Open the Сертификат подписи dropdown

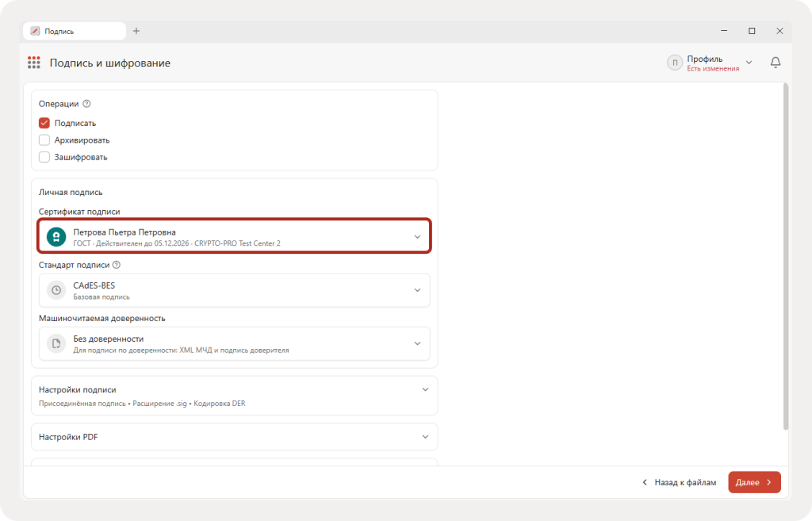tap(234, 236)
